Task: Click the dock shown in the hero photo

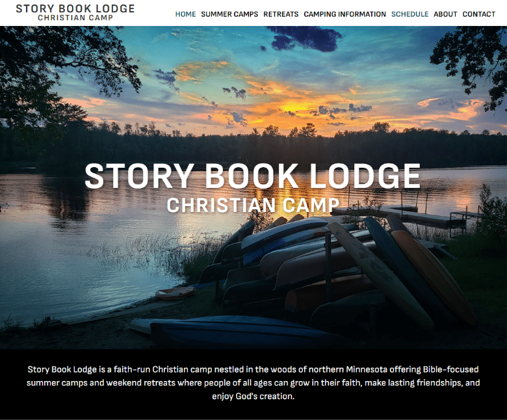Action: pyautogui.click(x=404, y=215)
